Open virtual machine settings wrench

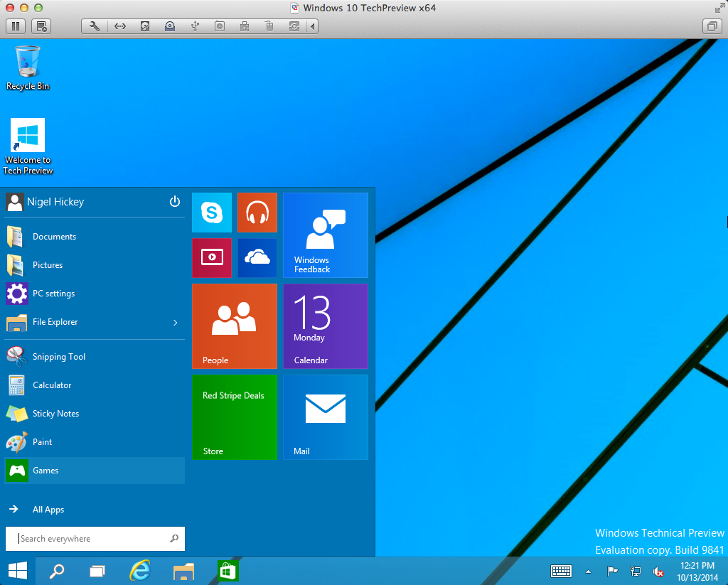tap(95, 26)
